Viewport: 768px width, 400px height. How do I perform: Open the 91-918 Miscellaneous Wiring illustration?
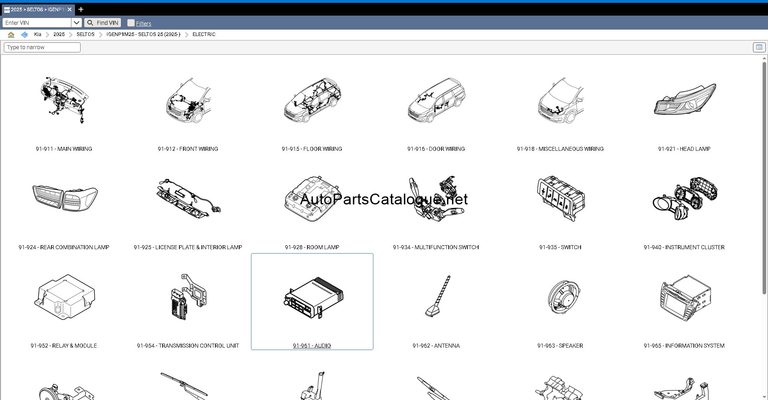[x=560, y=100]
